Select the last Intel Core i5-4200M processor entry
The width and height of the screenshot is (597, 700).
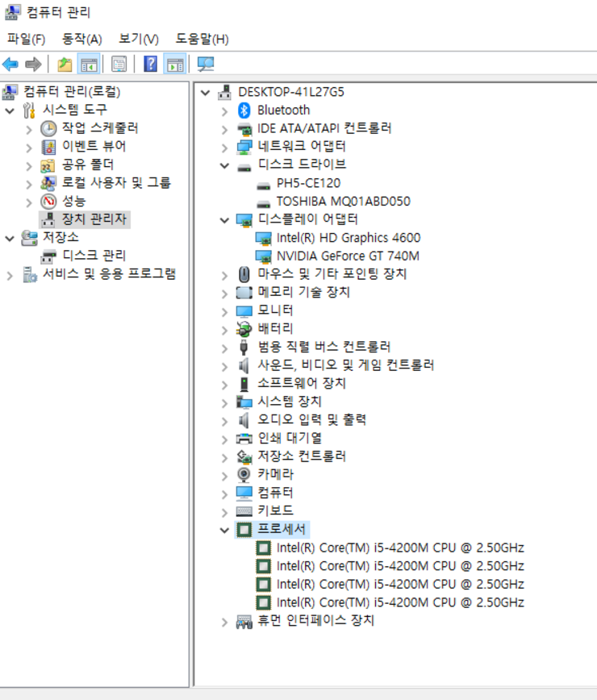400,602
